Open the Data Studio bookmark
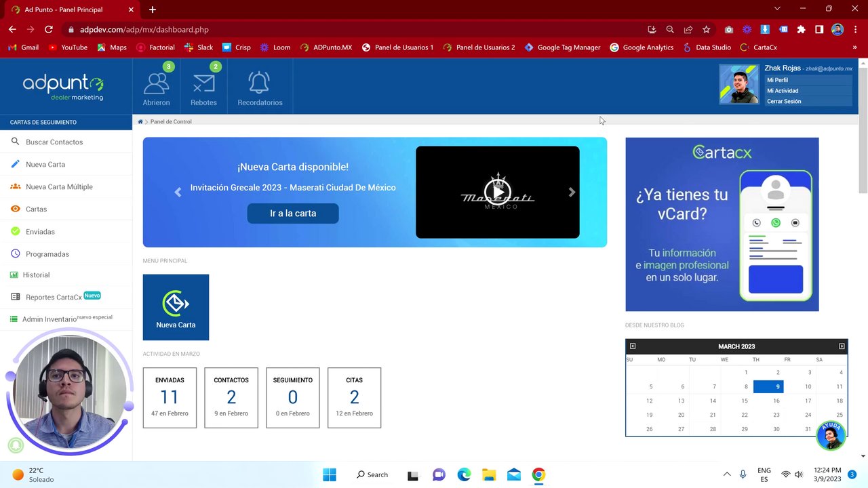This screenshot has height=488, width=868. click(707, 47)
